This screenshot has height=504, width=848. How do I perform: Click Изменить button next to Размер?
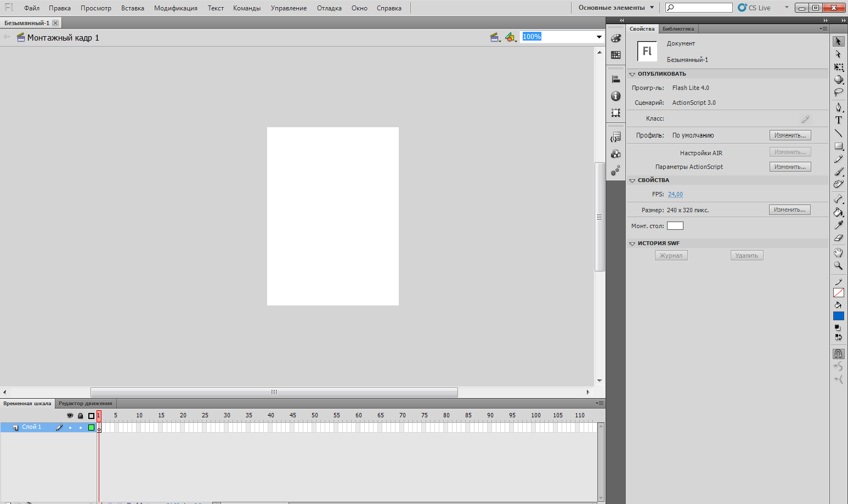pyautogui.click(x=790, y=209)
